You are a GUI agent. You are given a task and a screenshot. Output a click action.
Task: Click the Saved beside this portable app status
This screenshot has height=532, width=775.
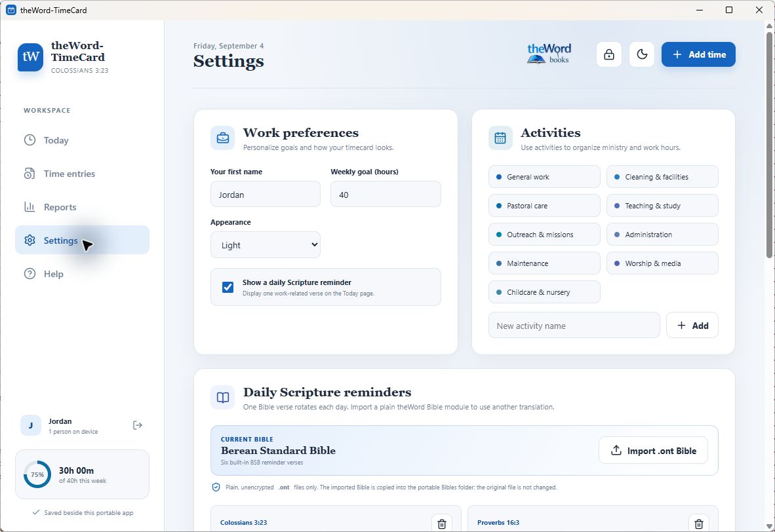tap(83, 513)
